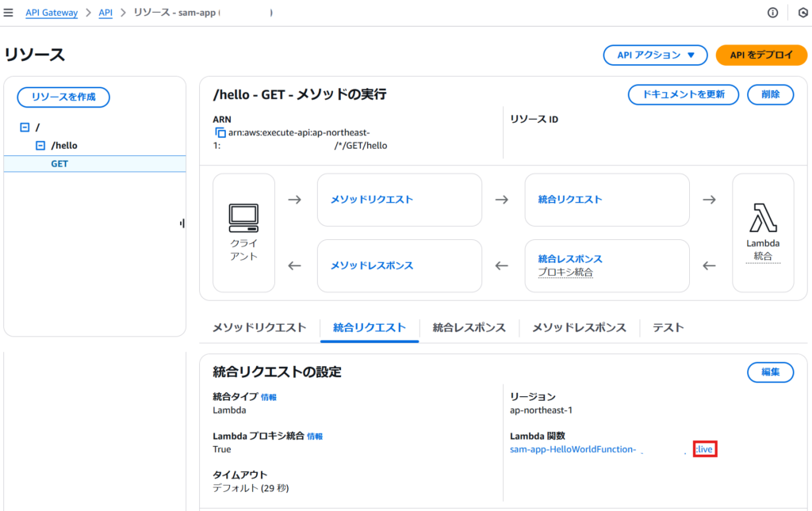812x511 pixels.
Task: Switch to the 統合レスポンス tab
Action: [469, 327]
